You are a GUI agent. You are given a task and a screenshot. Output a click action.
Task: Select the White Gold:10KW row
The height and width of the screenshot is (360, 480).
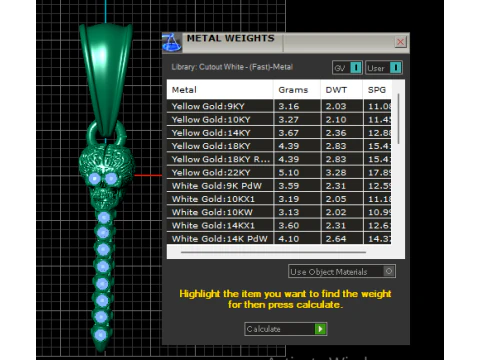pos(279,212)
